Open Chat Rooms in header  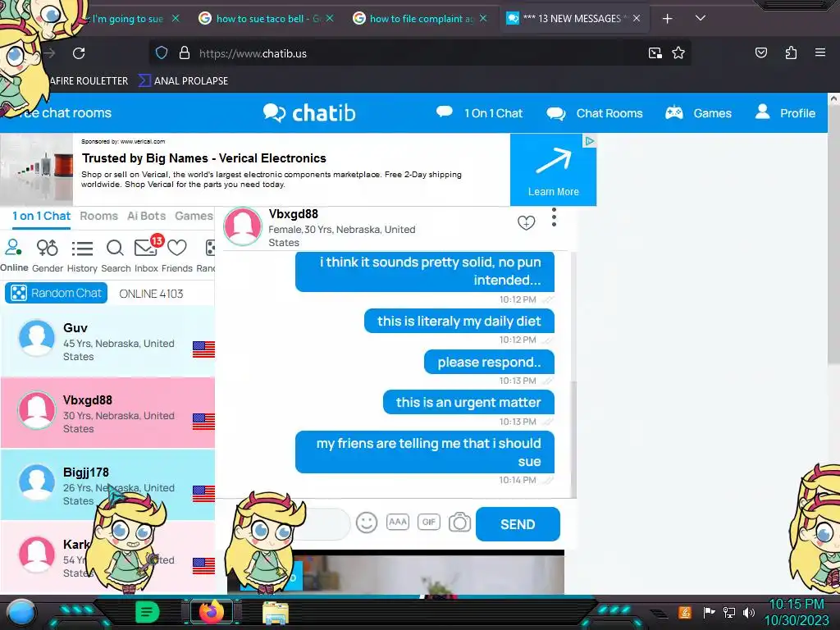pos(595,113)
